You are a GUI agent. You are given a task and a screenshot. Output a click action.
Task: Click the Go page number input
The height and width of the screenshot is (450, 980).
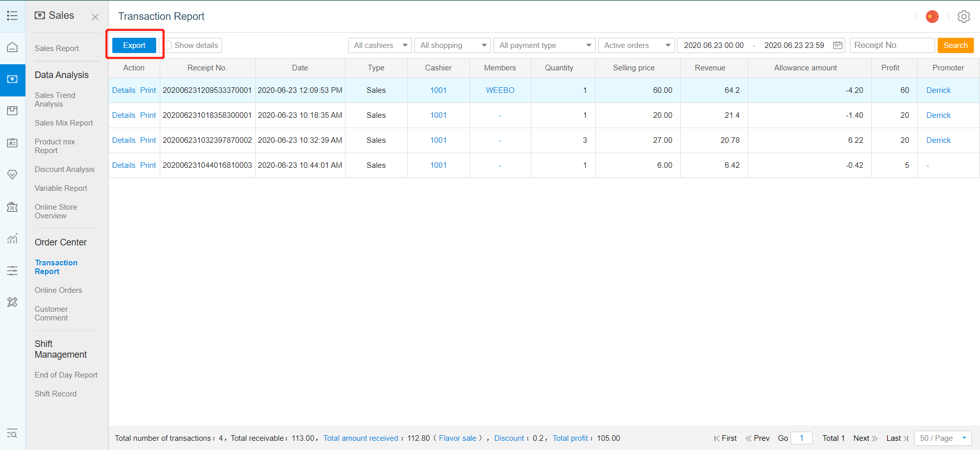[801, 438]
